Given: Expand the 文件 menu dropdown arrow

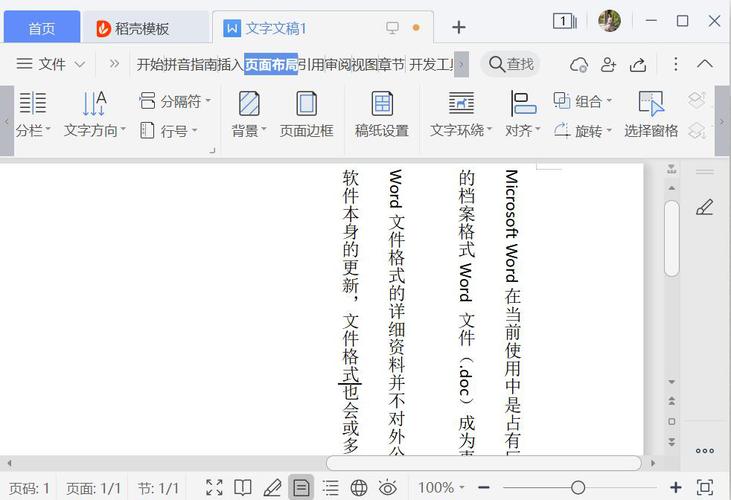Looking at the screenshot, I should (80, 64).
